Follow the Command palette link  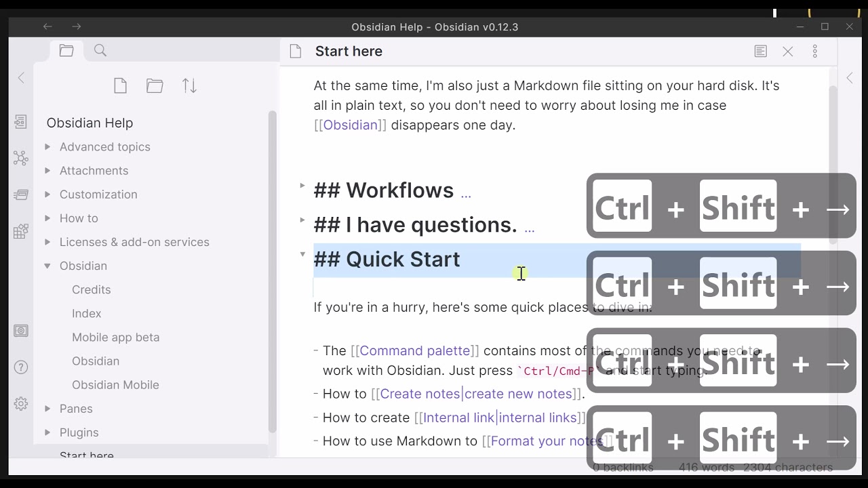click(415, 350)
